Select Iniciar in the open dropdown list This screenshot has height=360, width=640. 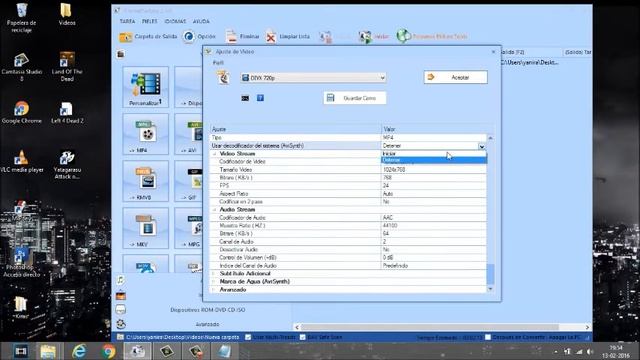click(434, 153)
